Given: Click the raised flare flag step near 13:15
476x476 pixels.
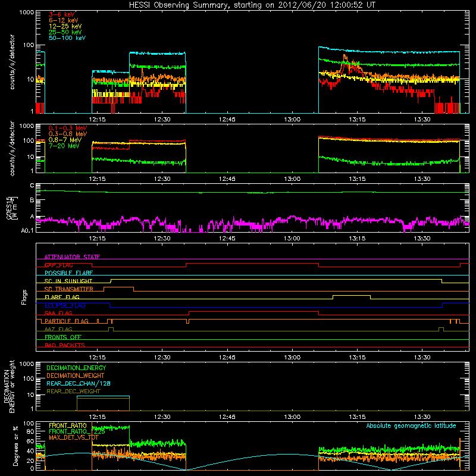Looking at the screenshot, I should point(352,295).
